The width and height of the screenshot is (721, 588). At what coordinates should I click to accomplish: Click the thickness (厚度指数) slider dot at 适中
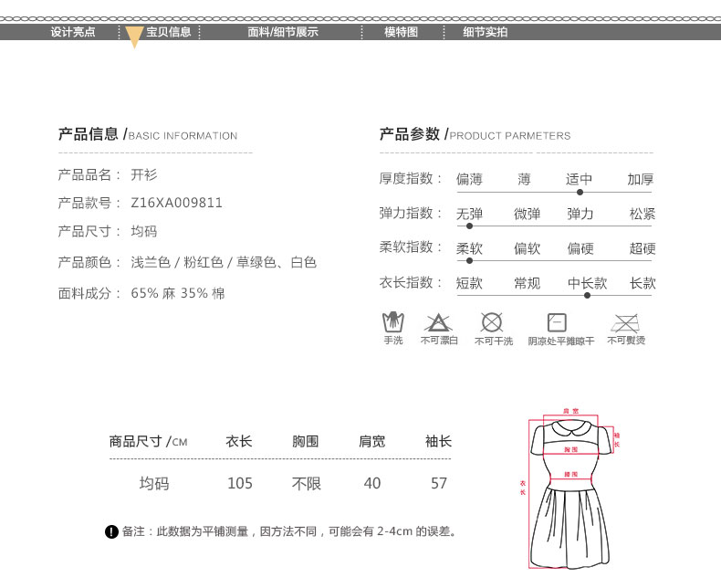point(580,192)
